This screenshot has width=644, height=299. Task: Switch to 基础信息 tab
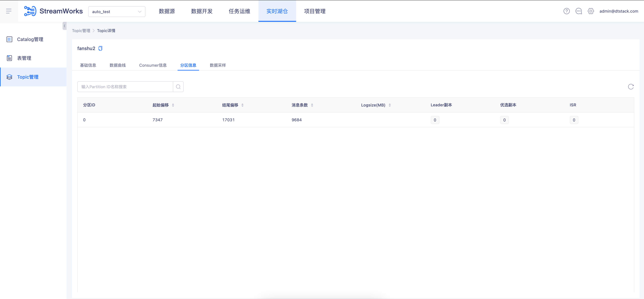click(88, 66)
